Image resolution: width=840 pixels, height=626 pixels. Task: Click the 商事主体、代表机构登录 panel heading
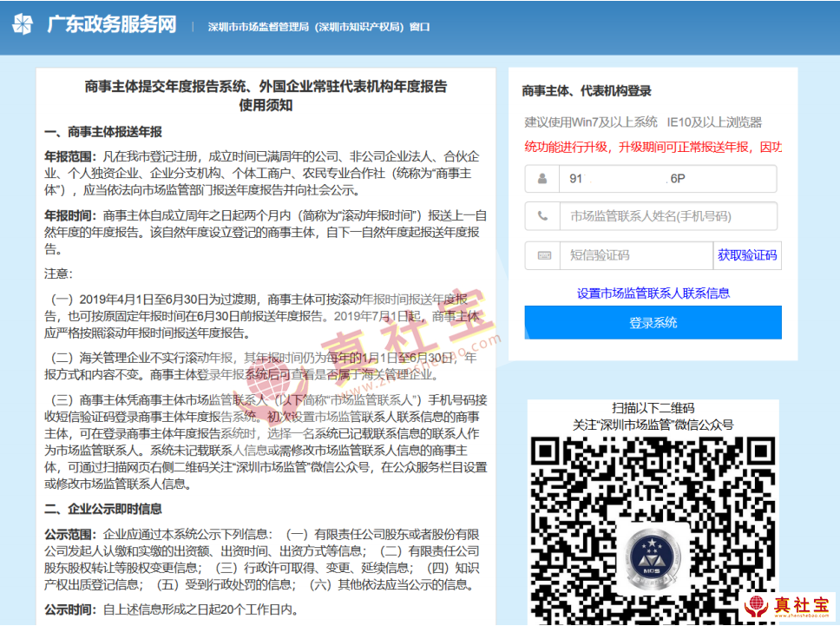click(x=587, y=91)
